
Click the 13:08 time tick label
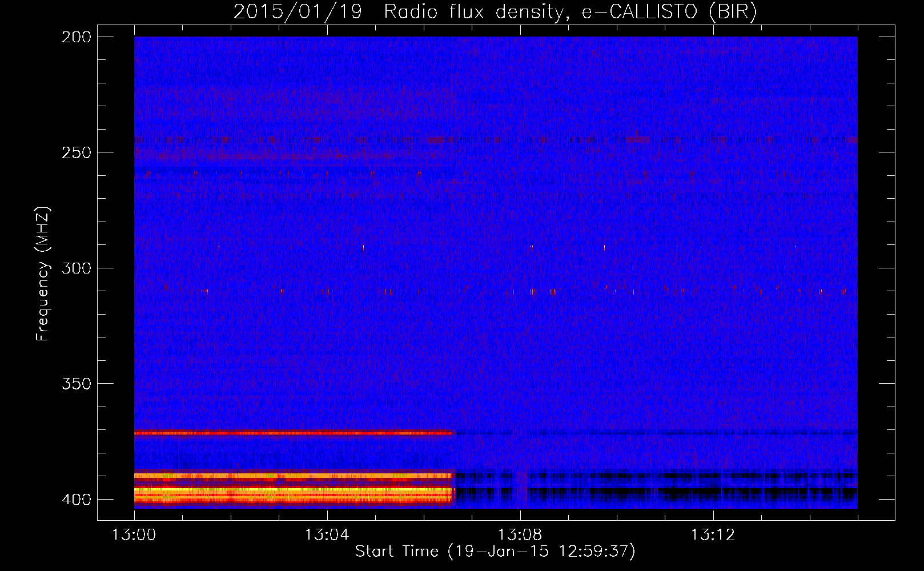[x=520, y=535]
